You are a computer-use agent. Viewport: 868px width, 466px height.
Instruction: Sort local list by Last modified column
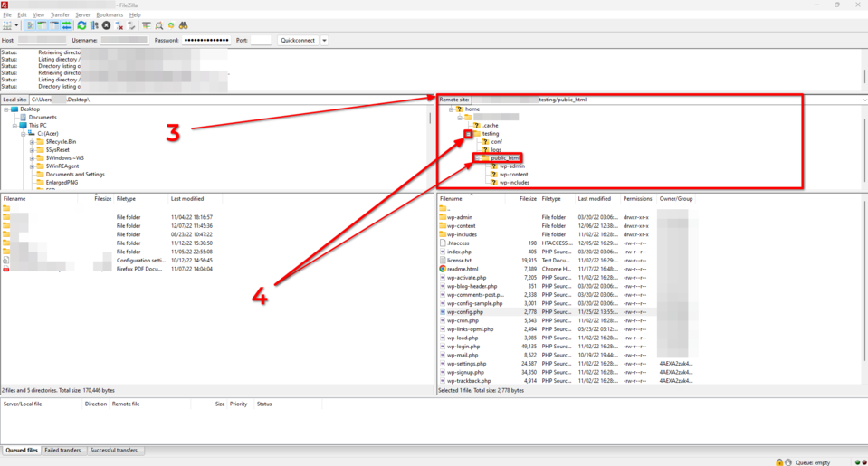[x=195, y=199]
